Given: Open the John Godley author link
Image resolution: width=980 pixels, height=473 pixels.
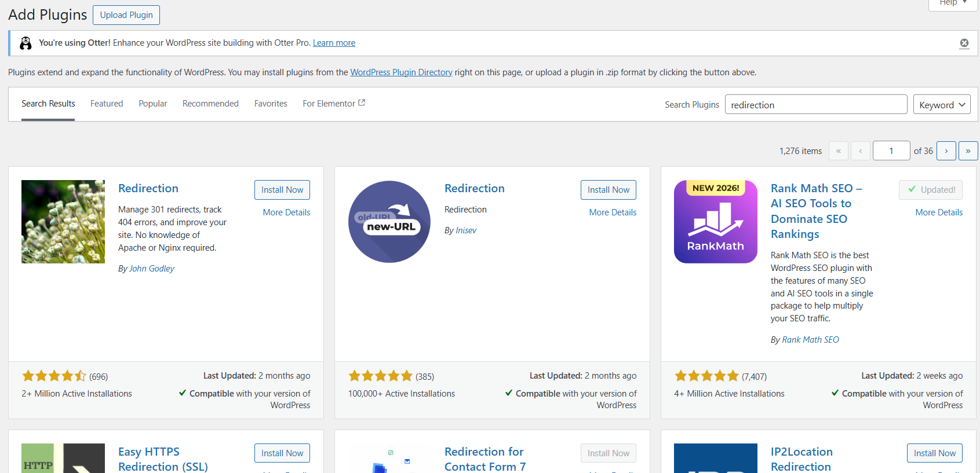Looking at the screenshot, I should (151, 269).
